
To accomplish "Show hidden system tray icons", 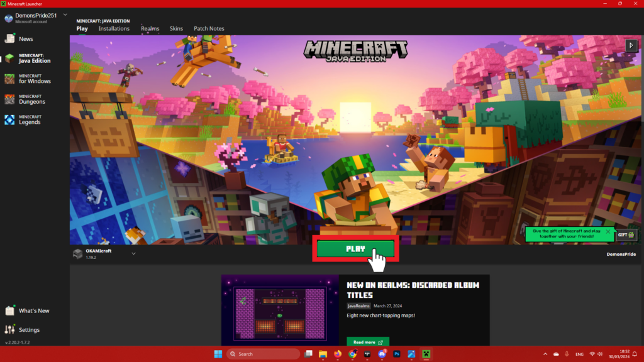I will pyautogui.click(x=545, y=354).
